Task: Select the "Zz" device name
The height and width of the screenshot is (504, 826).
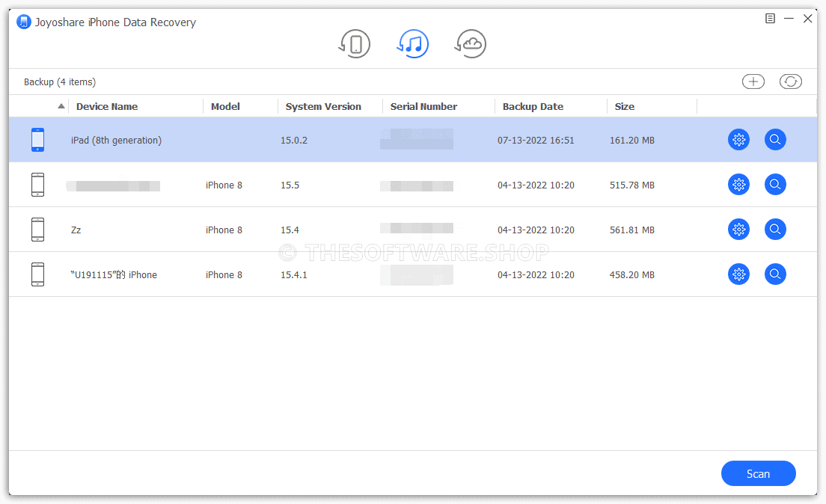Action: click(76, 230)
